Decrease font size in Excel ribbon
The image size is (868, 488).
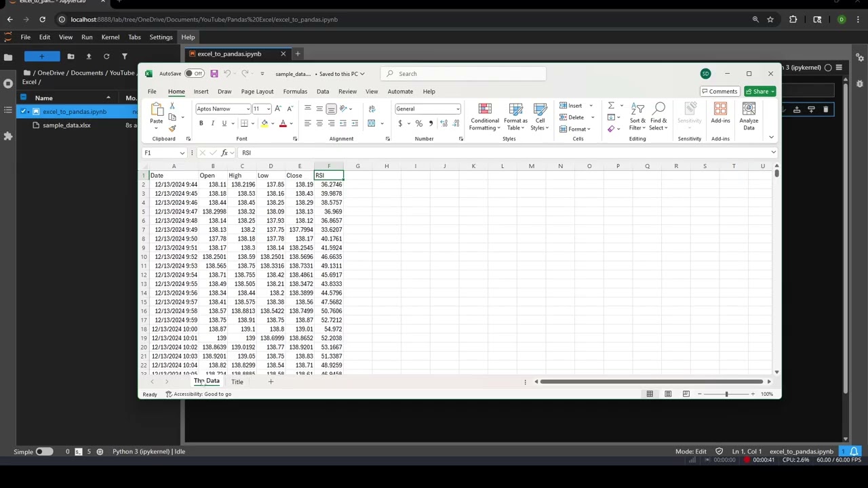point(290,108)
